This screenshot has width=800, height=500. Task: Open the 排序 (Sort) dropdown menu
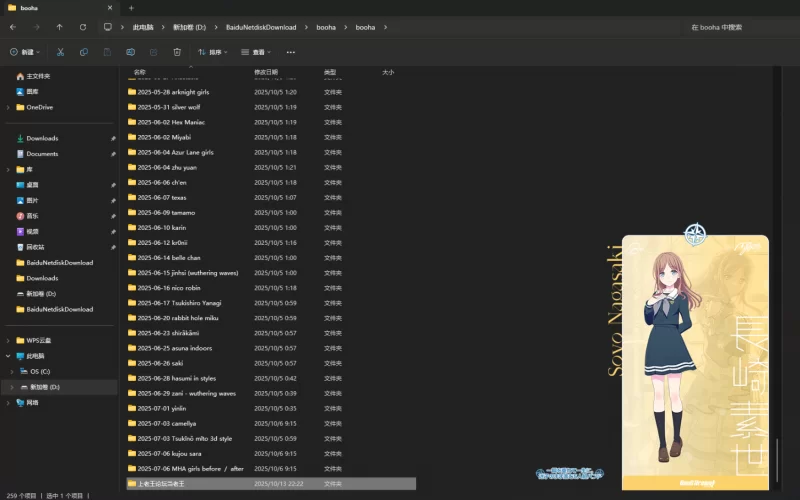pos(212,52)
